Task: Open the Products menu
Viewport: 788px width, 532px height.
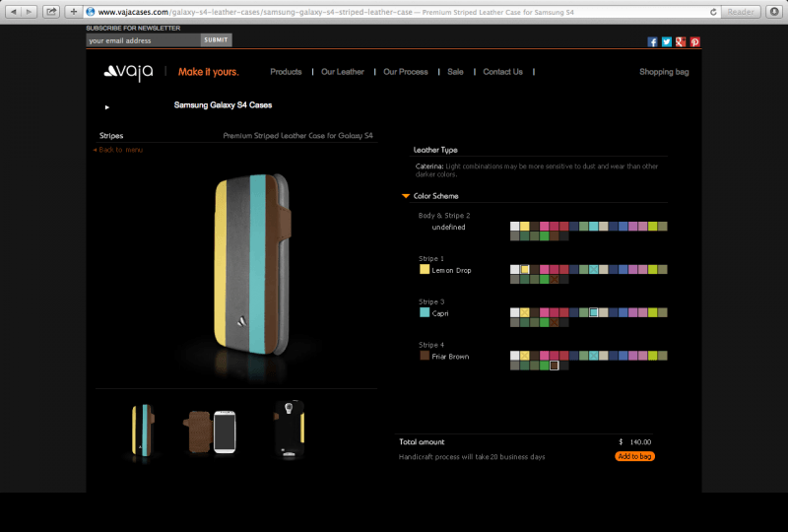Action: coord(286,72)
